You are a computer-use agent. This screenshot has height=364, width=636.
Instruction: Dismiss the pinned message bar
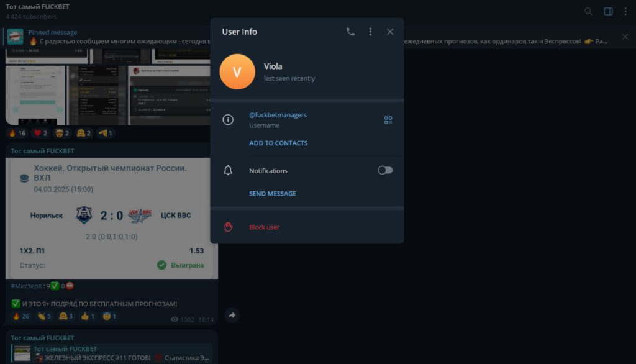625,37
